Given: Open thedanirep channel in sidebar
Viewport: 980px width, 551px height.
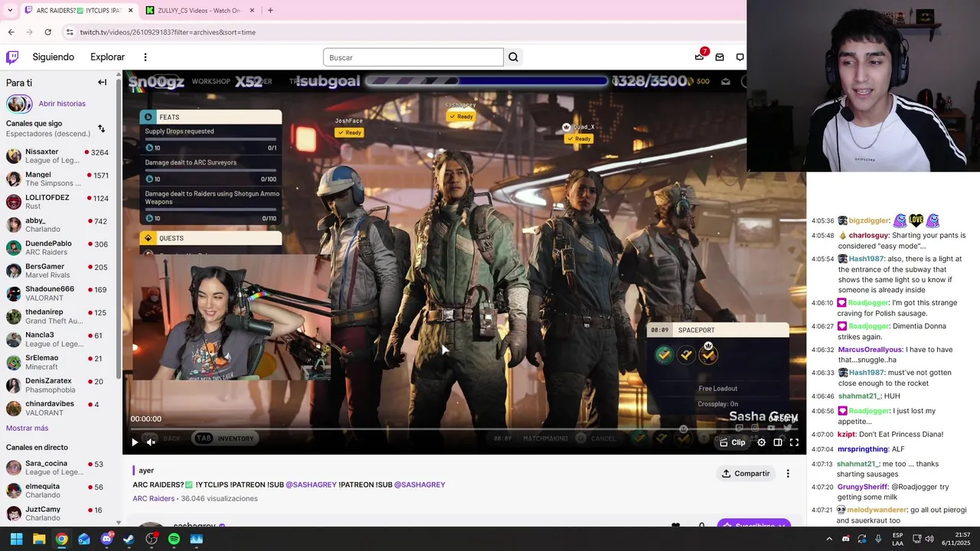Looking at the screenshot, I should [57, 317].
